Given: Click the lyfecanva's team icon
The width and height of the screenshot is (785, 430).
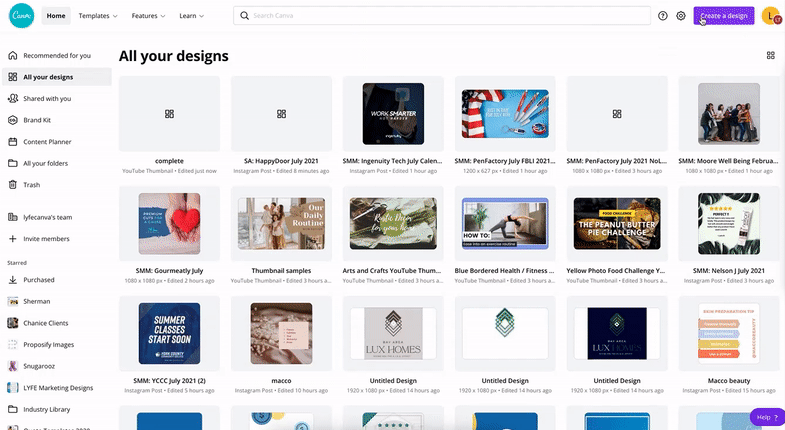Looking at the screenshot, I should [x=13, y=217].
